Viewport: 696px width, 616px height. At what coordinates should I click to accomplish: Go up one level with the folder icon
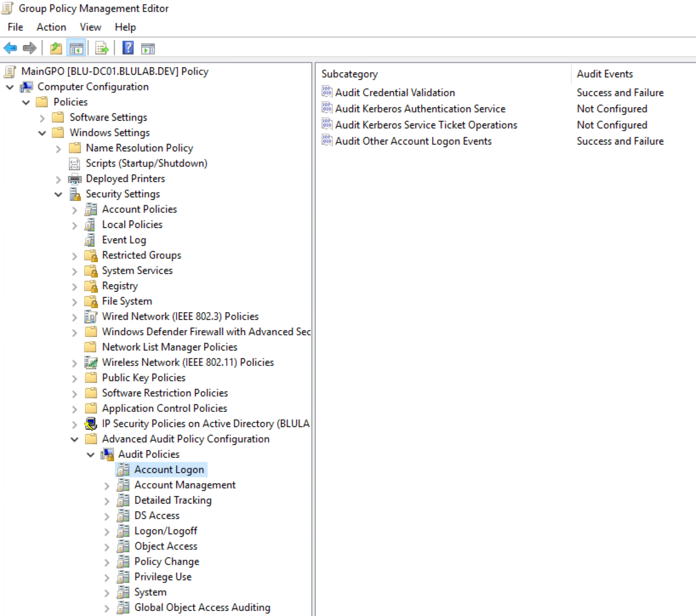56,48
